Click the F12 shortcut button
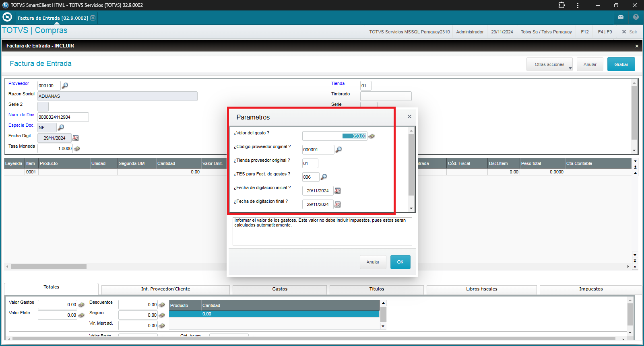The image size is (644, 346). click(585, 32)
